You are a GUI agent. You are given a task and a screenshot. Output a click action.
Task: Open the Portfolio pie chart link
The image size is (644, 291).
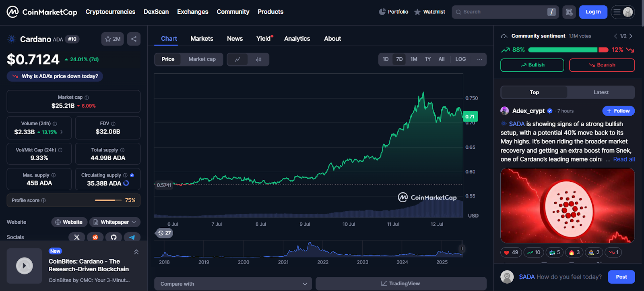(393, 12)
